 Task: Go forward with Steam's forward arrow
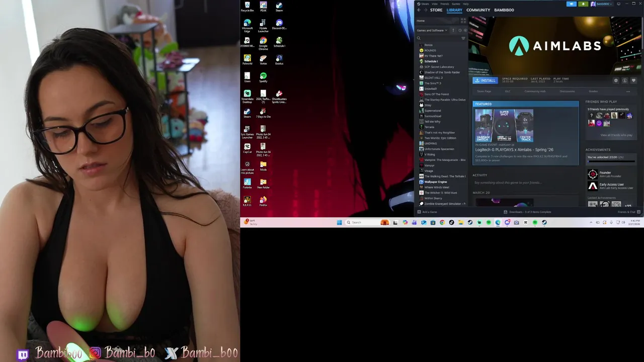(x=425, y=10)
